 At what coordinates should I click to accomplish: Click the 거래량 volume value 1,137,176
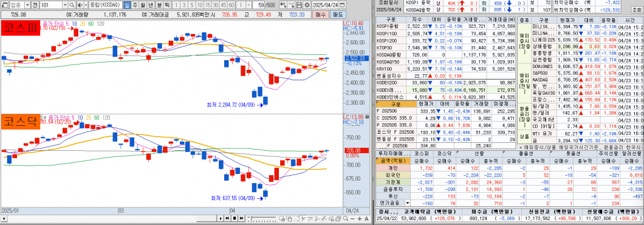coord(115,15)
